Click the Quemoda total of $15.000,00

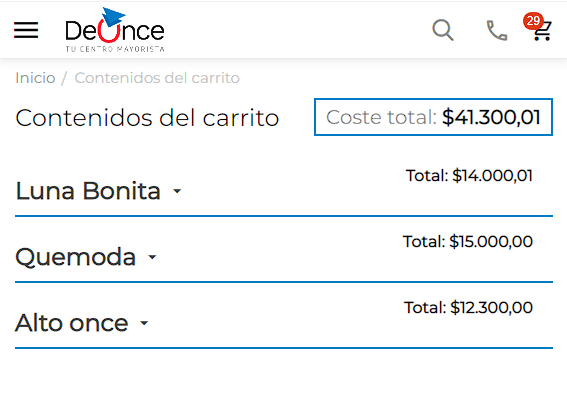(x=468, y=241)
